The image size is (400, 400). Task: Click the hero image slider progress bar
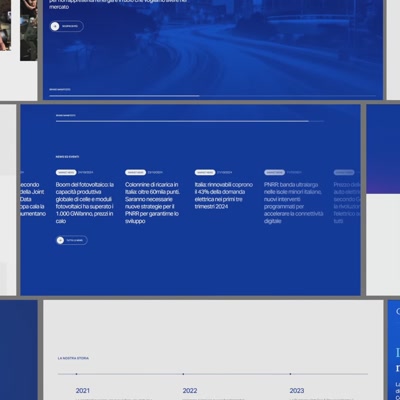[213, 96]
